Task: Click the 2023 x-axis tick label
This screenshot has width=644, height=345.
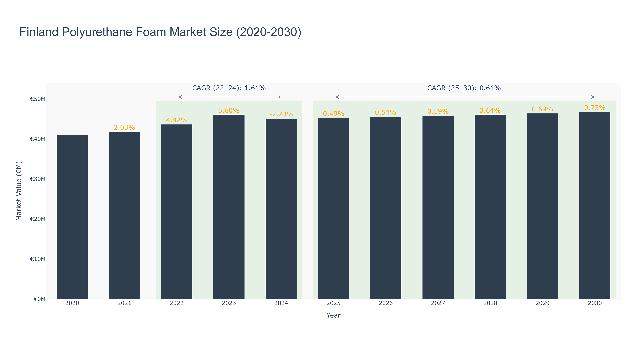Action: 229,303
